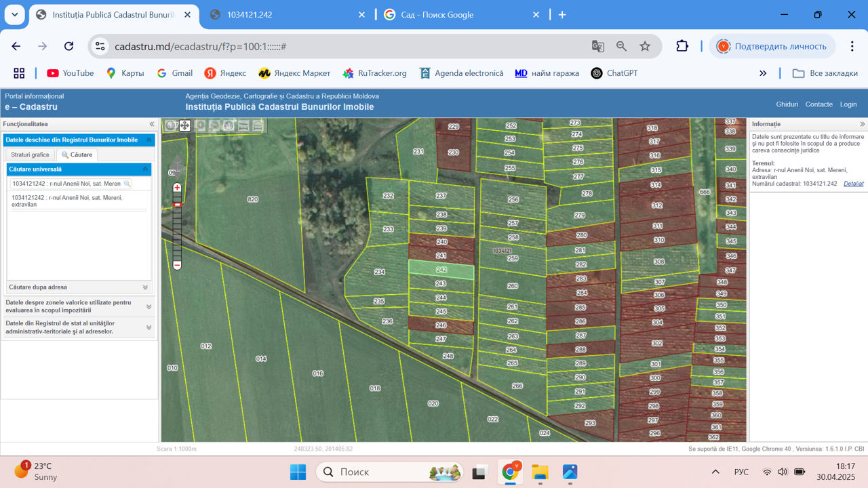The height and width of the screenshot is (488, 868).
Task: Open the Detaliat link for the parcel
Action: coord(854,184)
